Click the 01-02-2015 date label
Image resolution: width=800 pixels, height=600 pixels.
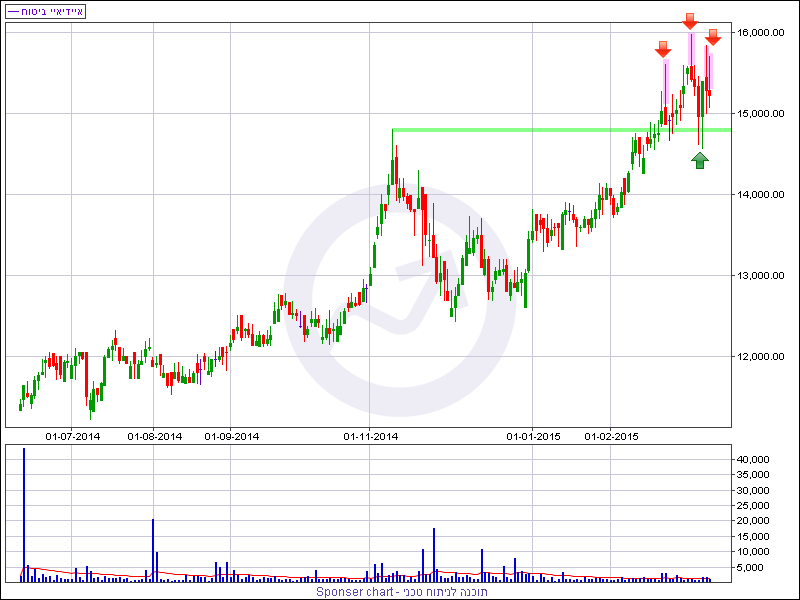(x=611, y=436)
